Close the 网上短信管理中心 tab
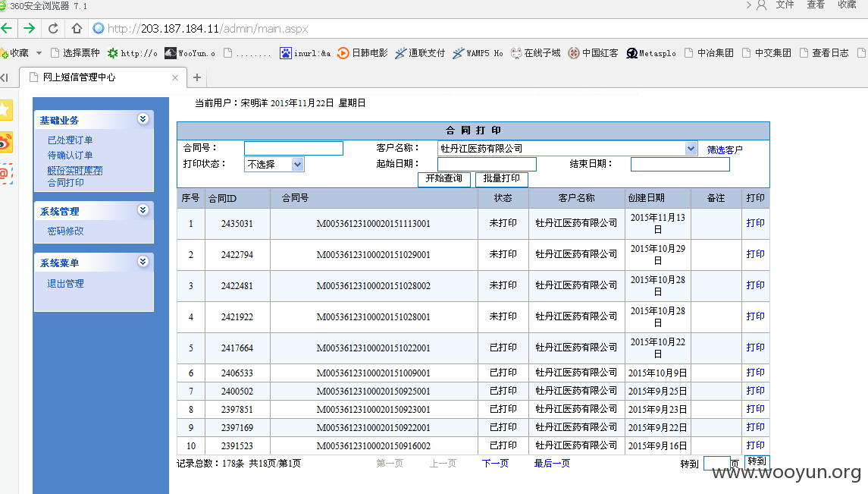Image resolution: width=868 pixels, height=494 pixels. [175, 77]
